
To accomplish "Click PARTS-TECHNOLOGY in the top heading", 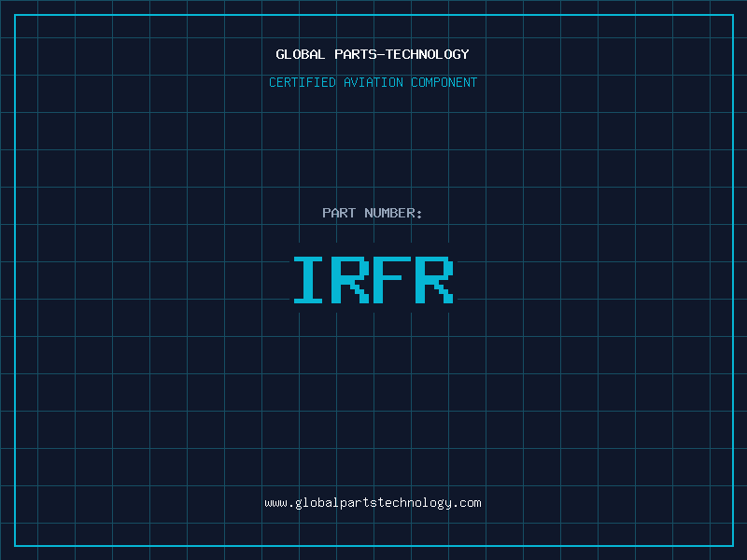I will pos(402,54).
